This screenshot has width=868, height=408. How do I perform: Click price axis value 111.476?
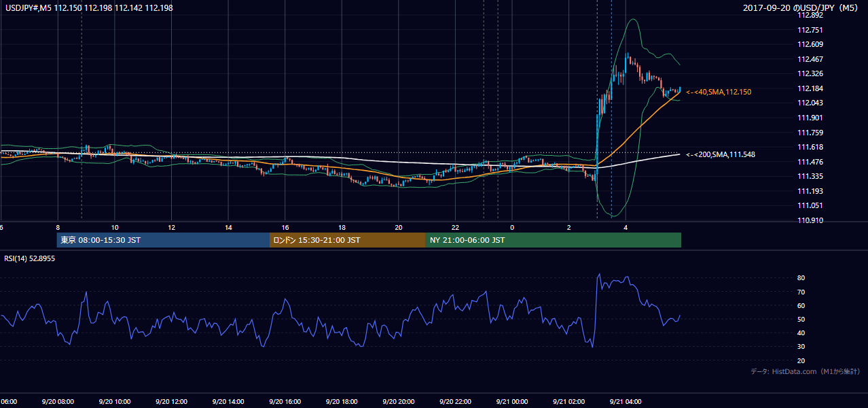(x=812, y=162)
